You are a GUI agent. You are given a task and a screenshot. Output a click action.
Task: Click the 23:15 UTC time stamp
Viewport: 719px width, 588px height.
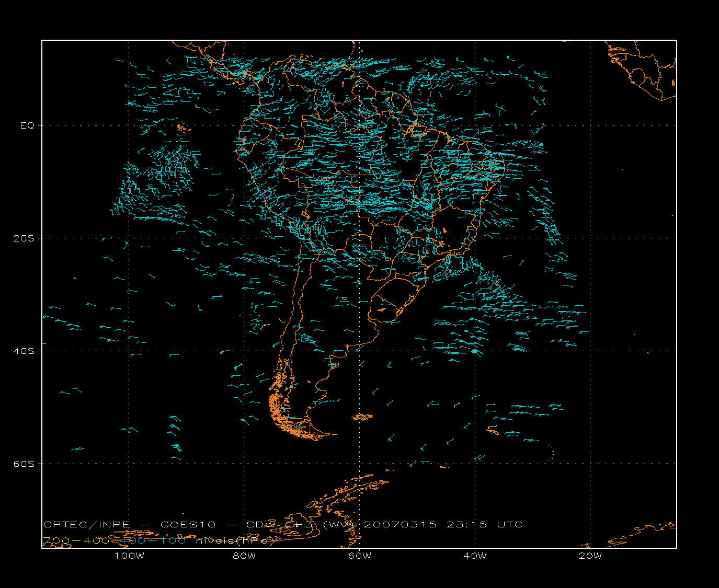[485, 525]
